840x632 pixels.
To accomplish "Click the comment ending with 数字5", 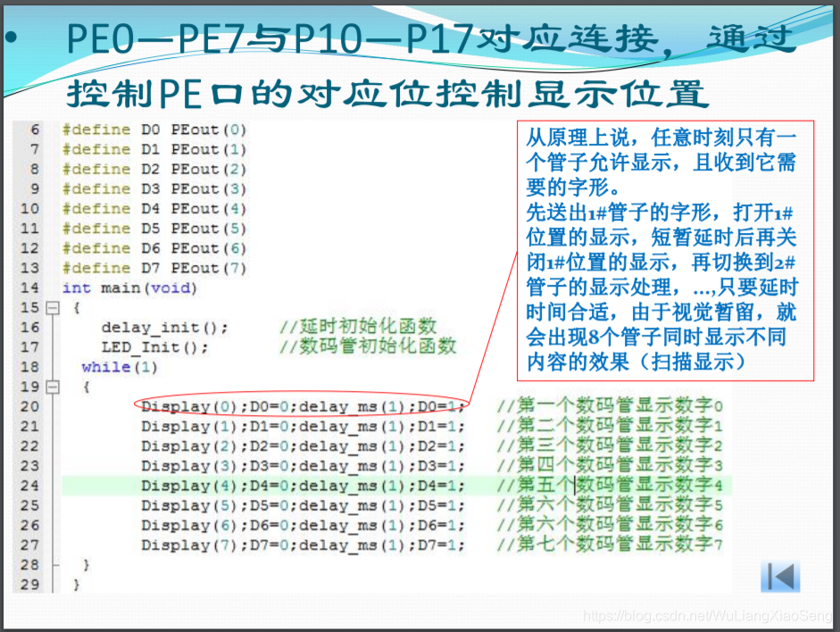I will (x=610, y=505).
